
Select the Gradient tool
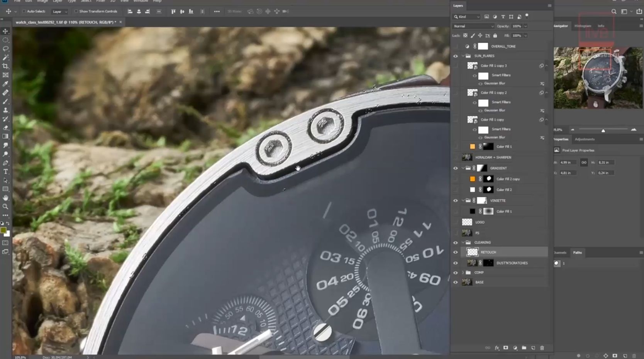(5, 136)
